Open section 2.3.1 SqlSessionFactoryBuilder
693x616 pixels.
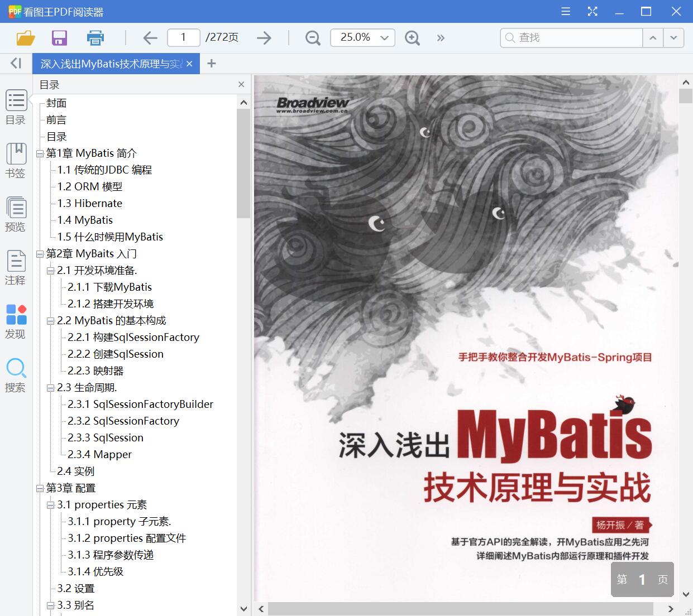141,405
